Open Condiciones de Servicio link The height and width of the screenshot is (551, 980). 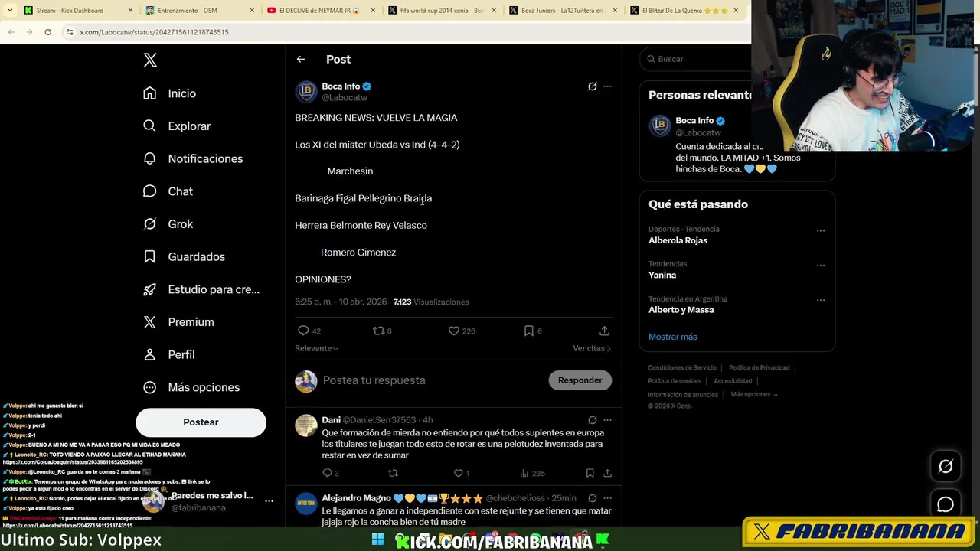(x=682, y=368)
